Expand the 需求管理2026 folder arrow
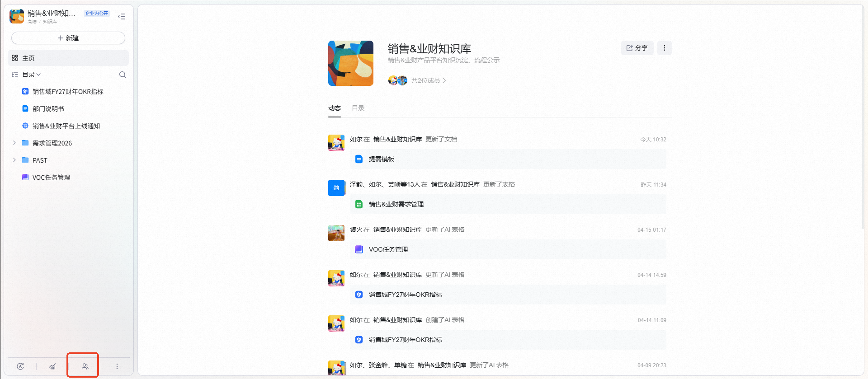This screenshot has width=868, height=379. pyautogui.click(x=14, y=143)
